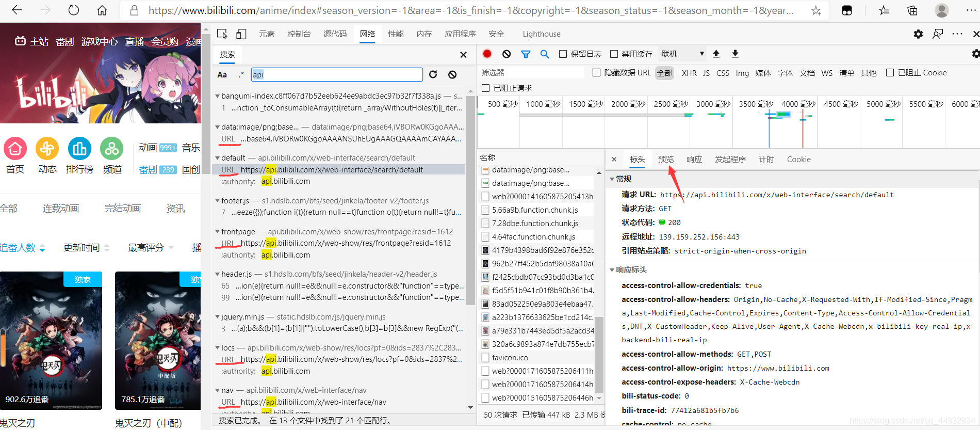This screenshot has height=430, width=980.
Task: Focus the api search input field
Action: 337,74
